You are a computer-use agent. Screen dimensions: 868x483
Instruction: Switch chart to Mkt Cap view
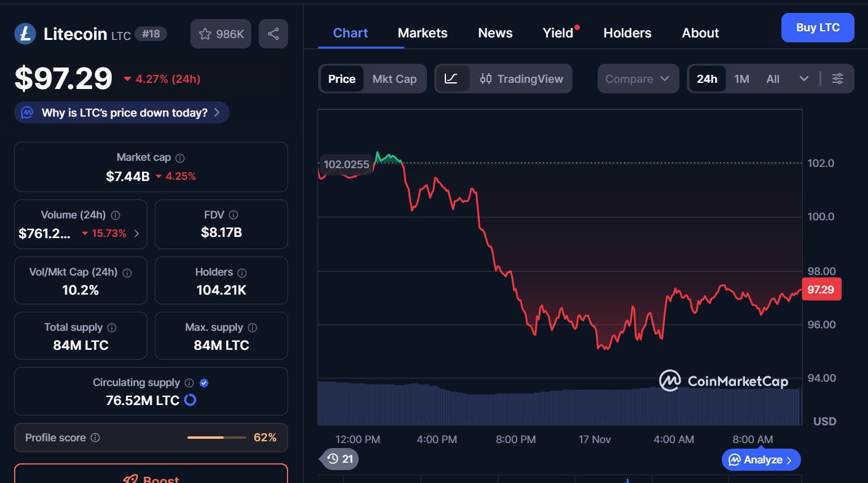[394, 79]
